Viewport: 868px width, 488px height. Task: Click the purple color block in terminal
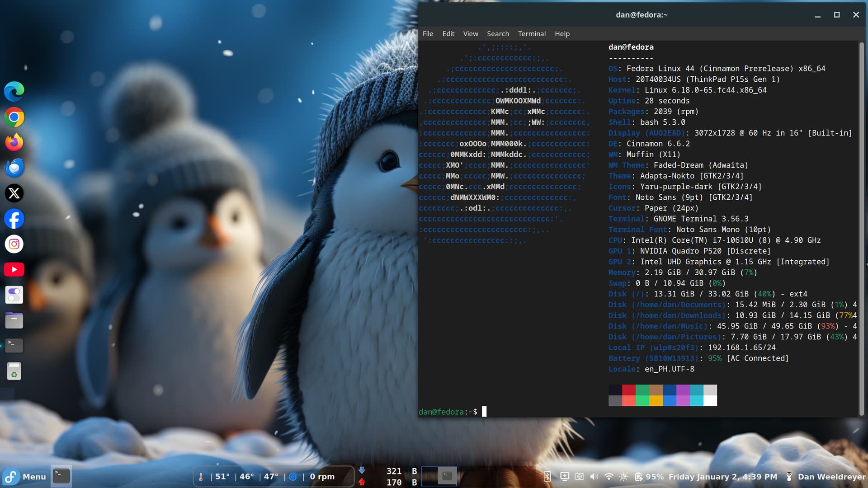click(683, 390)
